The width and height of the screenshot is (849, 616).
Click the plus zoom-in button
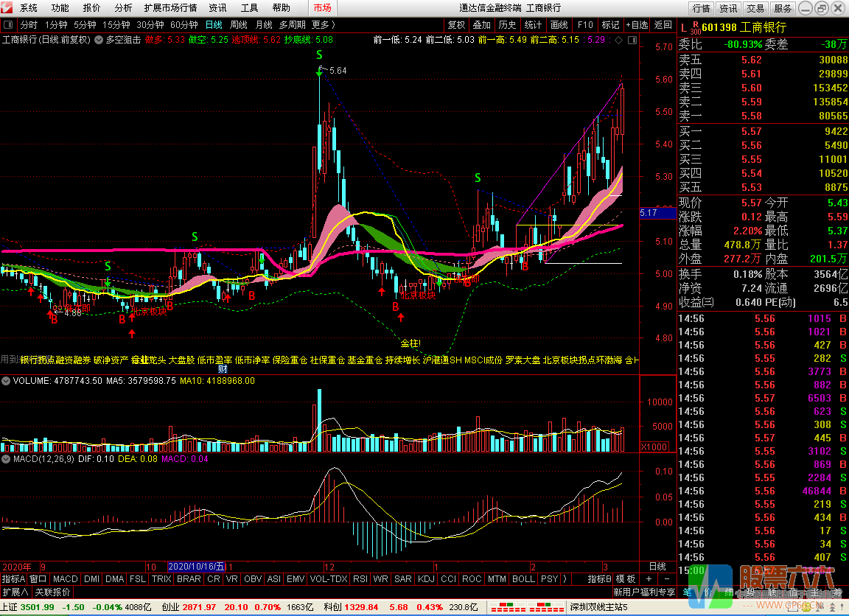[x=649, y=578]
